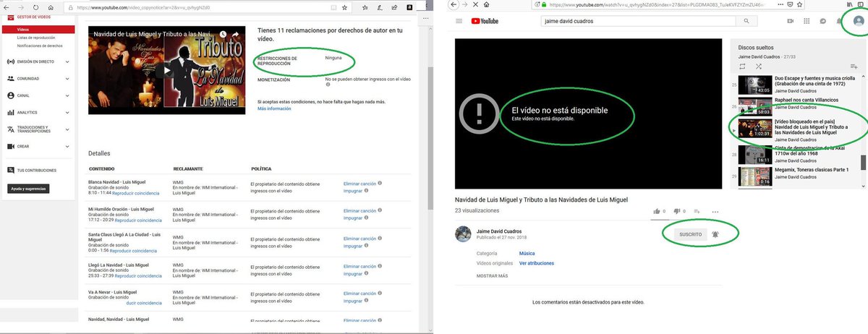Click the share arrow on video preview
The image size is (868, 334).
[234, 34]
